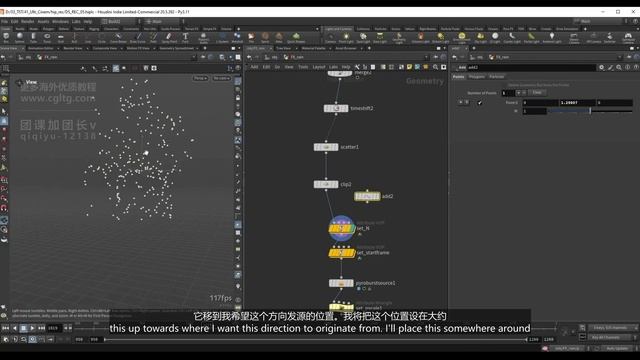This screenshot has width=640, height=360.
Task: Open the Persp camera dropdown in viewport
Action: click(x=200, y=78)
